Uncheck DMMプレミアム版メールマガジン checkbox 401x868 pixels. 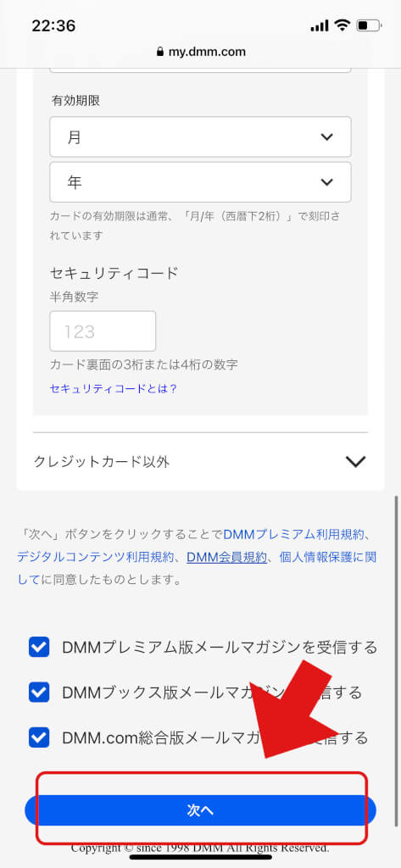(39, 647)
